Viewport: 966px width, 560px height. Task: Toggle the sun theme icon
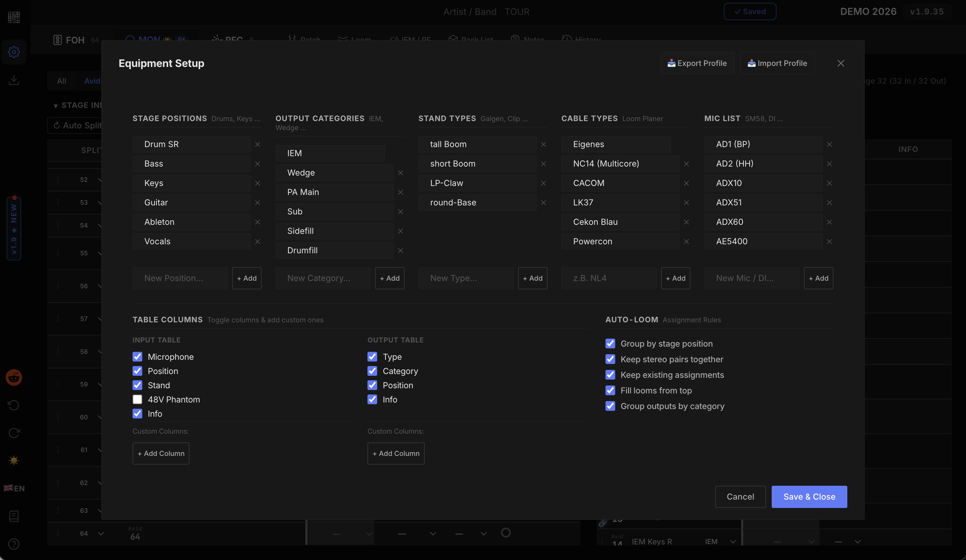(14, 460)
